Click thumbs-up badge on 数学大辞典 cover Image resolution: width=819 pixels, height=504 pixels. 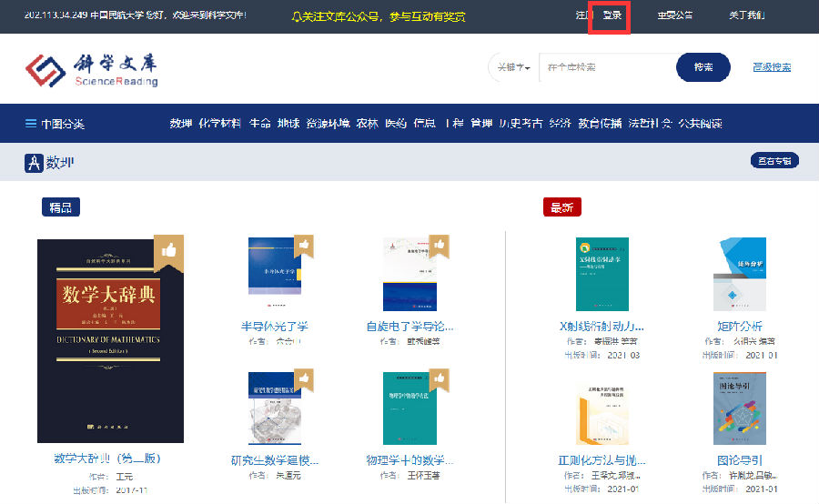(x=168, y=250)
